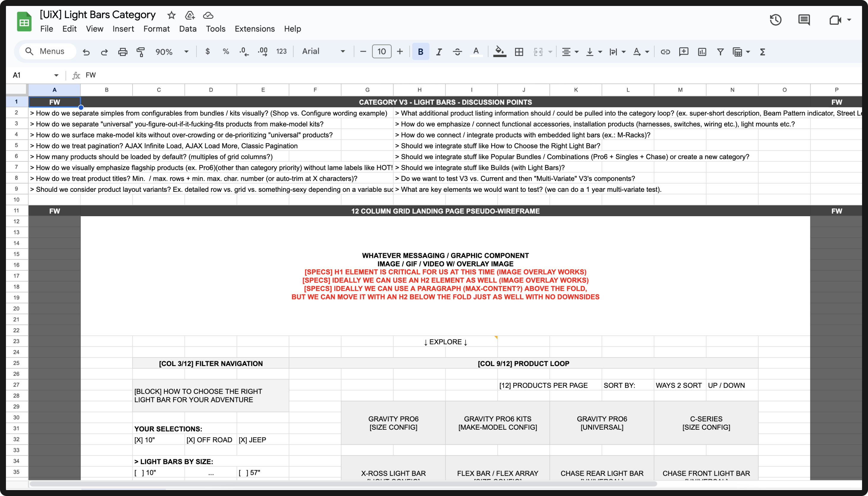Decrease the font size
Image resolution: width=868 pixels, height=496 pixels.
coord(363,51)
